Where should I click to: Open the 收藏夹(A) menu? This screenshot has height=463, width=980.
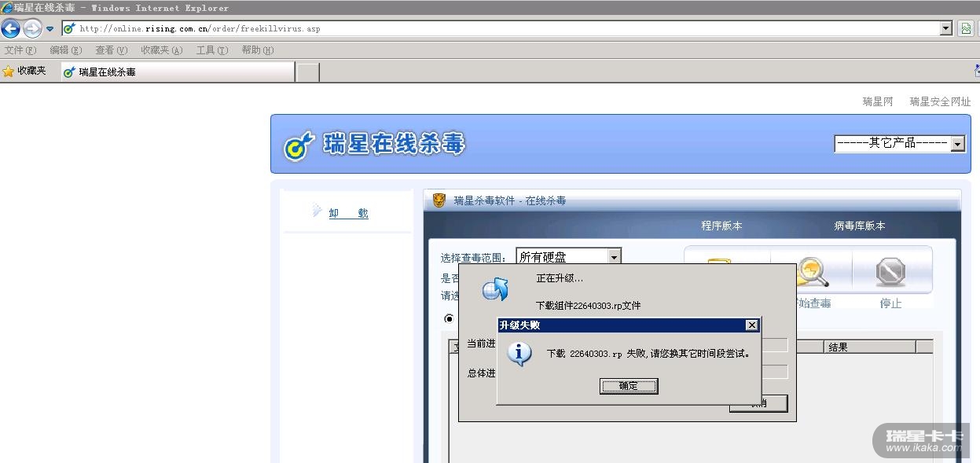click(162, 50)
